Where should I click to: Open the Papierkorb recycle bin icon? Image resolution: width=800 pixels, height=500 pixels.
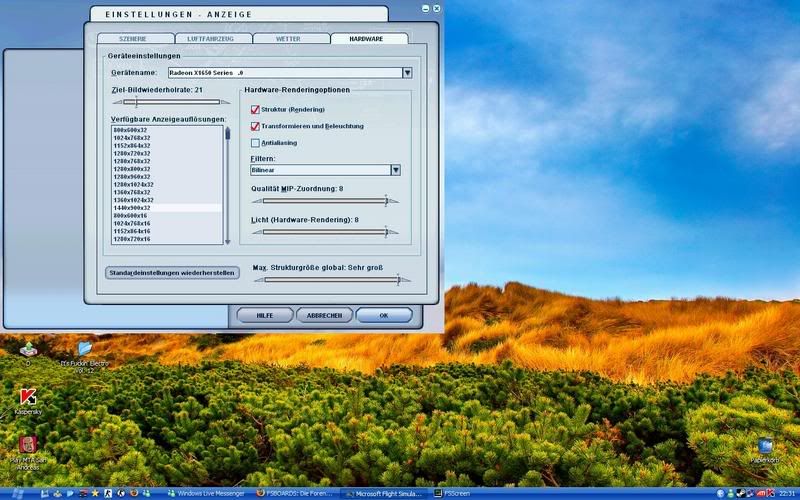pos(765,446)
